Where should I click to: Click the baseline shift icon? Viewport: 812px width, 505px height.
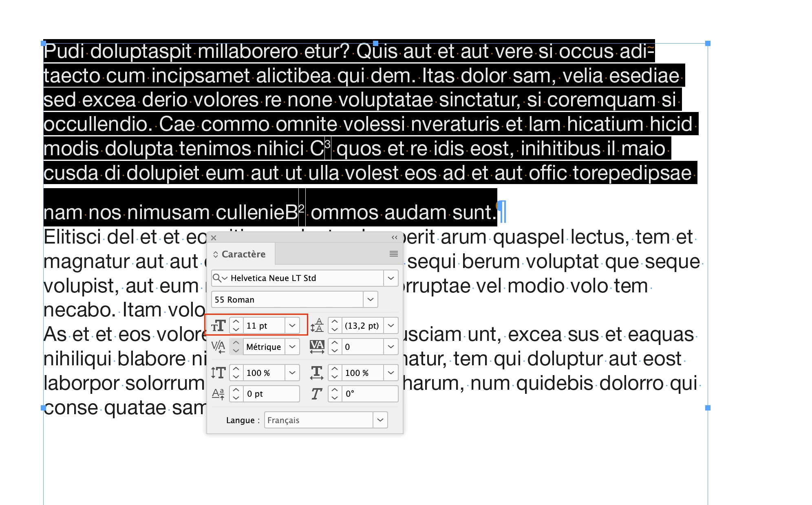point(218,394)
